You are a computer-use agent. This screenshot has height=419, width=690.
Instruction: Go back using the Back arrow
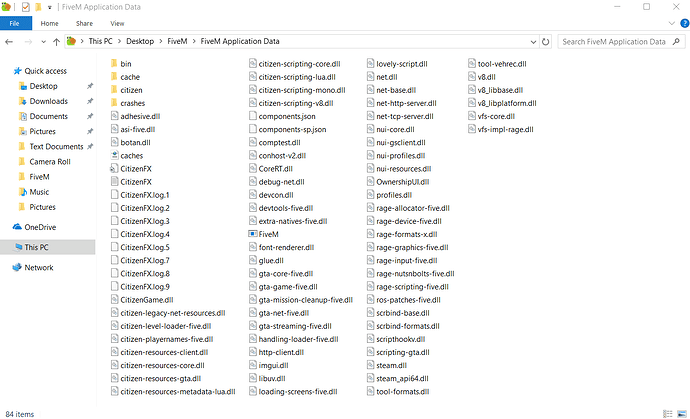point(9,42)
